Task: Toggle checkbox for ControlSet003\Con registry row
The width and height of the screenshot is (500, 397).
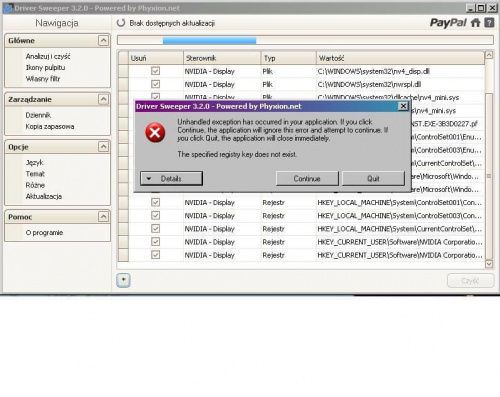Action: point(155,215)
